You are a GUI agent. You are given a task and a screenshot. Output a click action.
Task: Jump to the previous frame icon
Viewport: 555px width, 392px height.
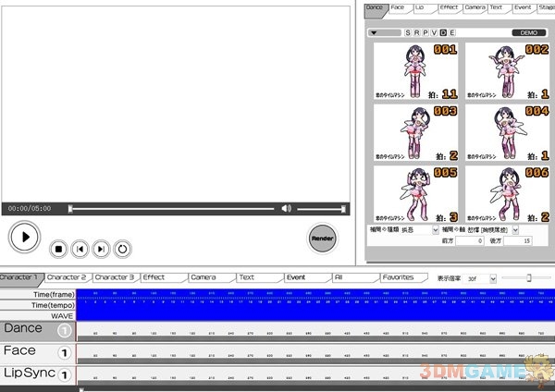point(80,248)
